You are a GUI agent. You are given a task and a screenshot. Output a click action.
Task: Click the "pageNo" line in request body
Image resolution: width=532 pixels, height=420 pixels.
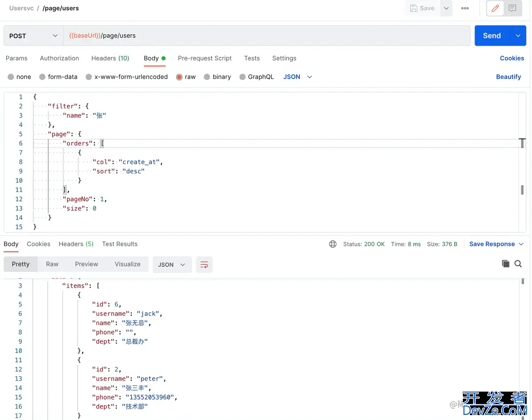(x=85, y=199)
